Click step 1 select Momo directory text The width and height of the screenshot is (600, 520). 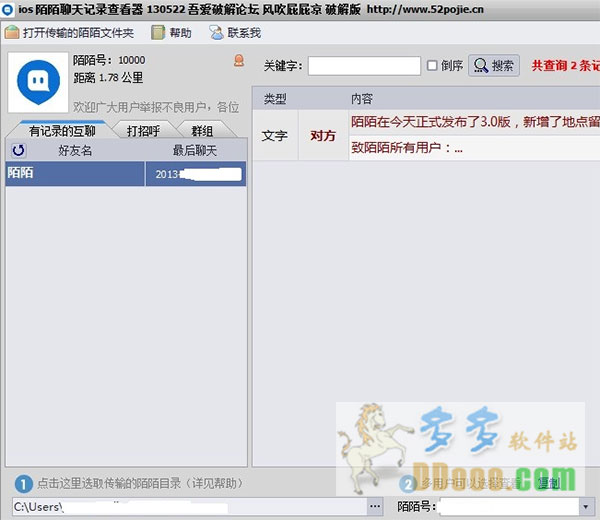pyautogui.click(x=140, y=484)
